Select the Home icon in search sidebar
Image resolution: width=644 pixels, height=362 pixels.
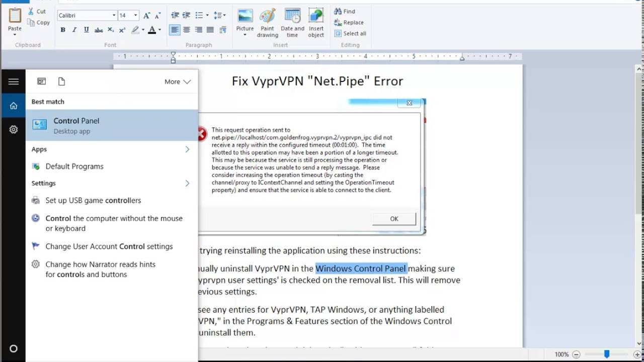pyautogui.click(x=14, y=106)
